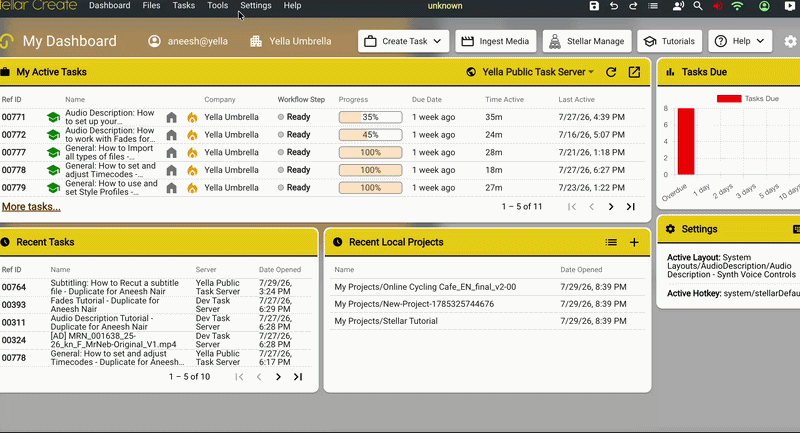Open dashboard gear settings icon

[790, 41]
